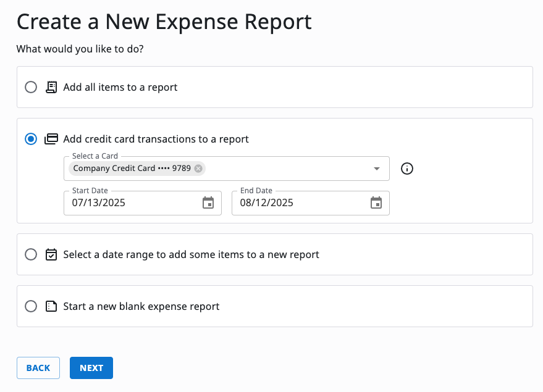Click the Add all items to a report label

pos(120,87)
